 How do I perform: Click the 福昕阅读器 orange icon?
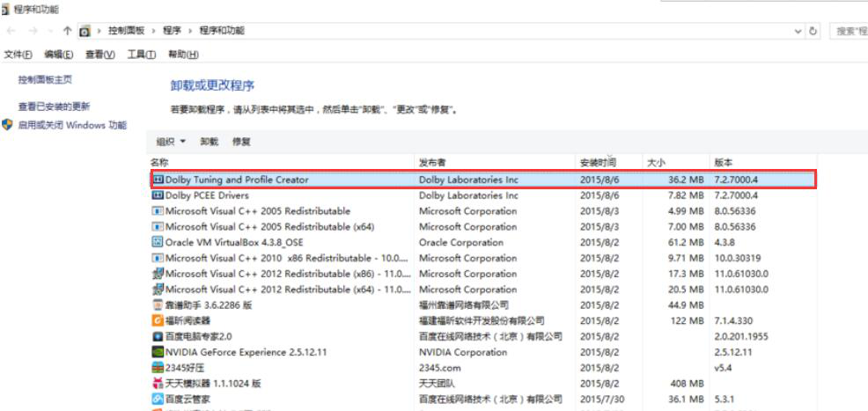(158, 320)
